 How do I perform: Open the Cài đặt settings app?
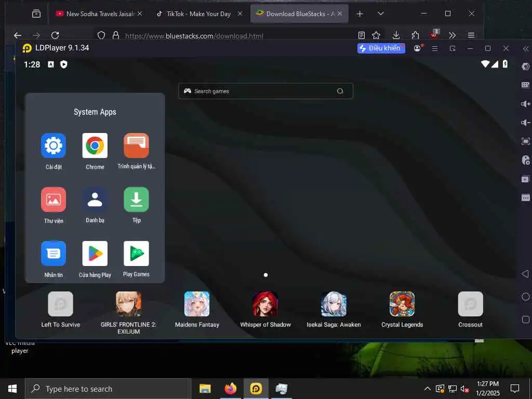tap(54, 146)
